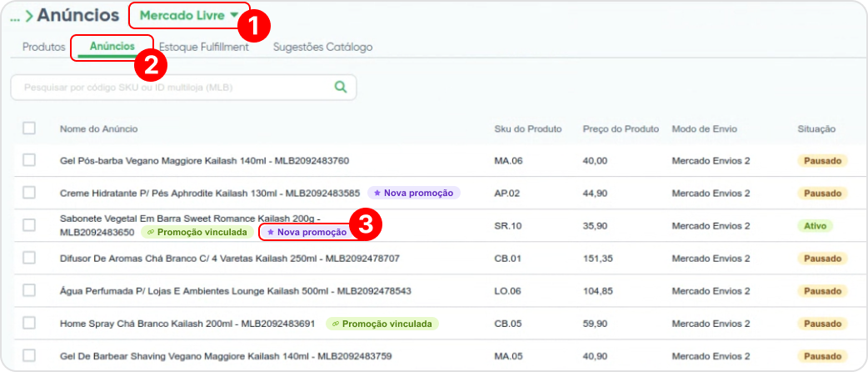Open listing Gel Pós-barba Vegano Maggiore Kailash 140ml
The image size is (868, 372).
click(x=204, y=161)
